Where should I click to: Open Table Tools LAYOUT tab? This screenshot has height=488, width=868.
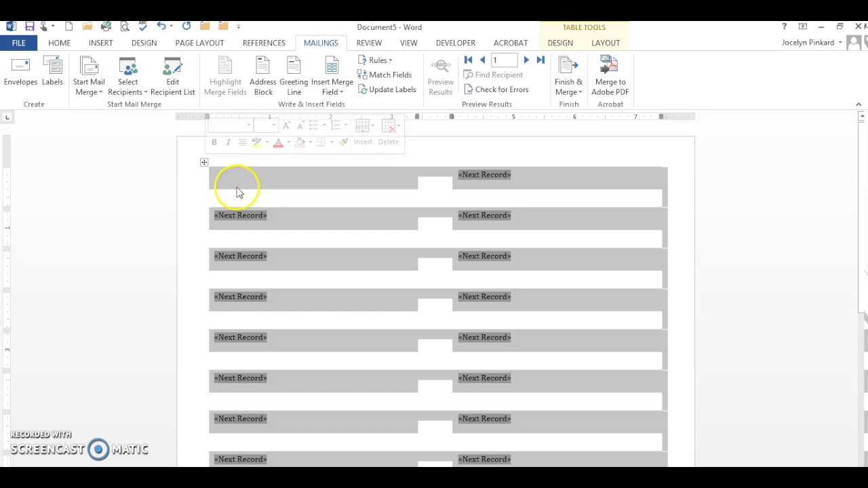[x=606, y=43]
